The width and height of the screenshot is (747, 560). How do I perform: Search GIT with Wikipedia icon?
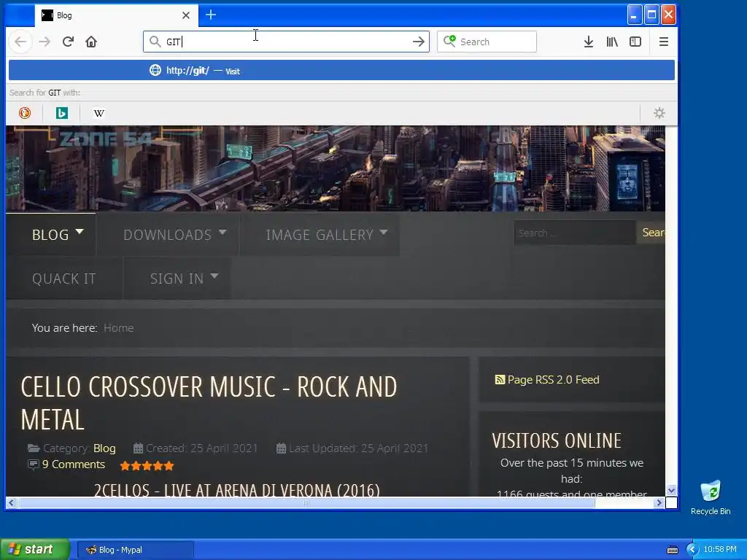pos(98,113)
